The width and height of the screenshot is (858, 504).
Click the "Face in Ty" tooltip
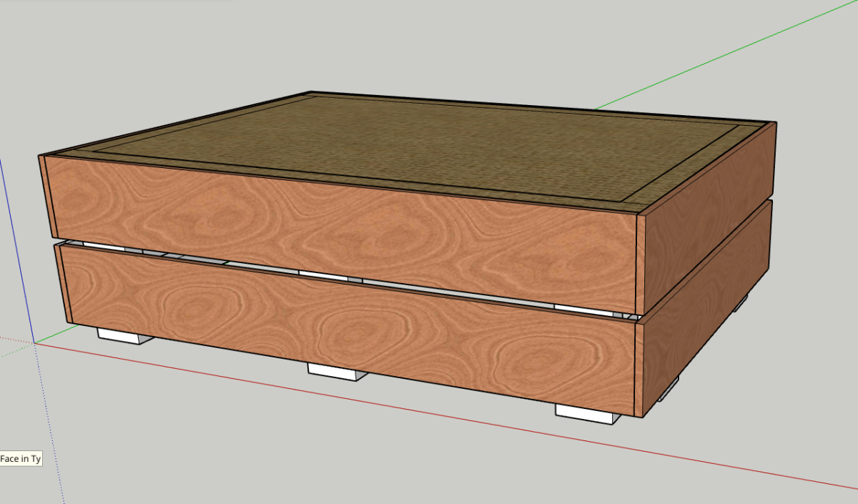[21, 459]
